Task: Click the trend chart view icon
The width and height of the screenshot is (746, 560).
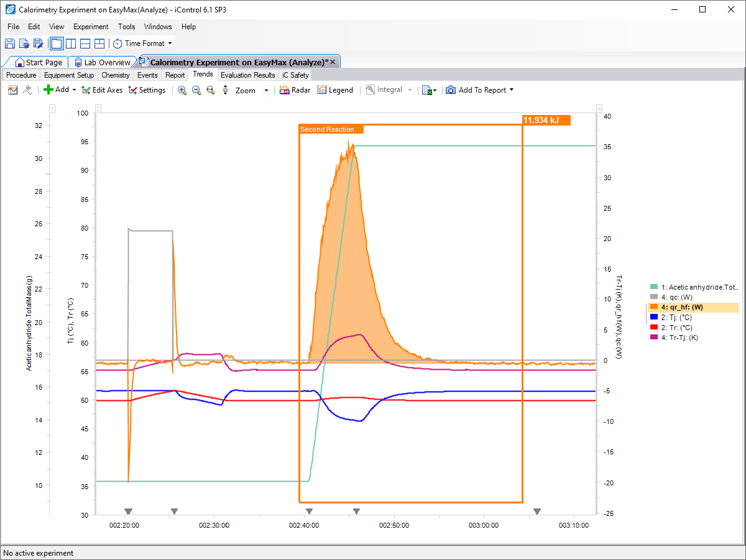Action: pyautogui.click(x=13, y=90)
